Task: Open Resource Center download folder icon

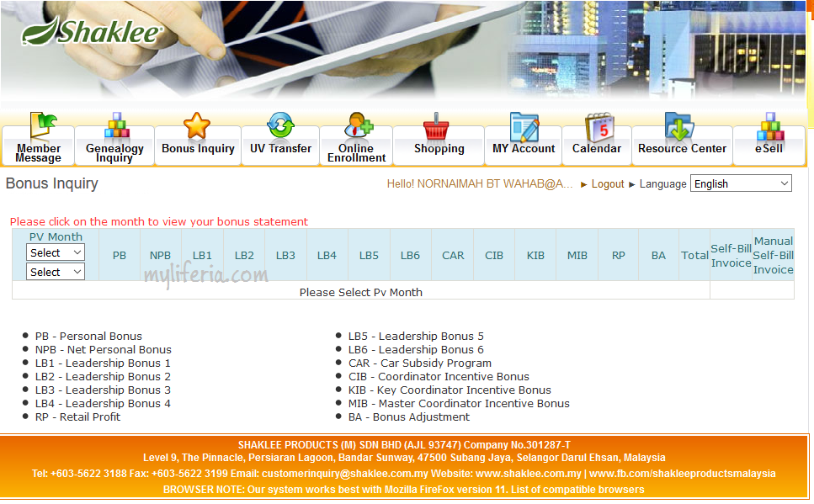Action: click(679, 126)
